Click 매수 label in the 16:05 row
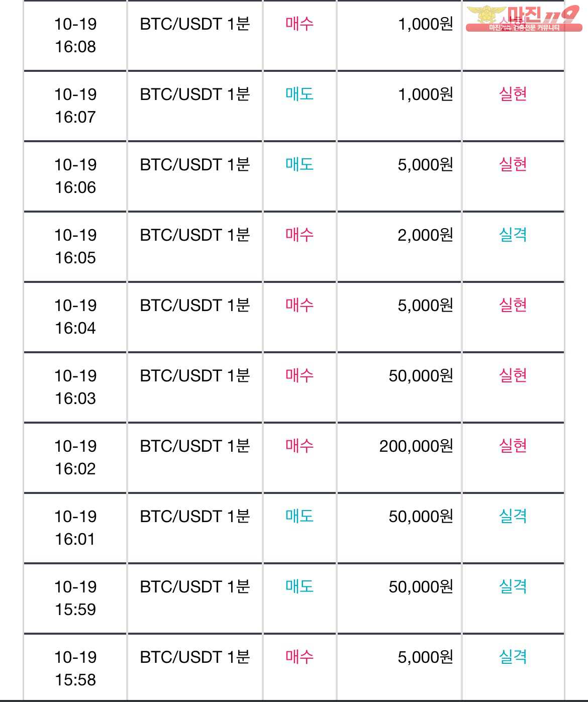588x702 pixels. tap(300, 235)
